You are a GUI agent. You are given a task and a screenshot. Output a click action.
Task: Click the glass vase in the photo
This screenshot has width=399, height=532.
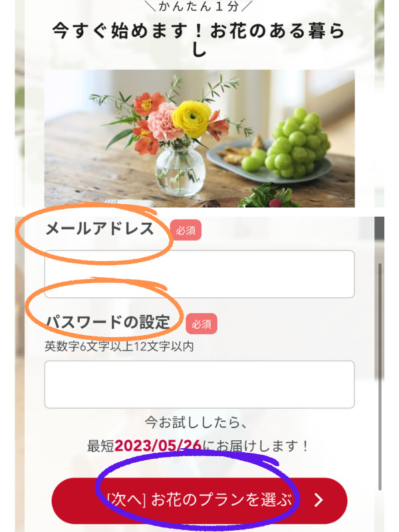[x=180, y=169]
